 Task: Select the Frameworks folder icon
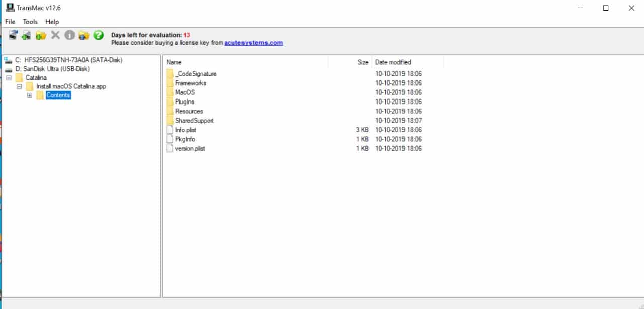[170, 83]
